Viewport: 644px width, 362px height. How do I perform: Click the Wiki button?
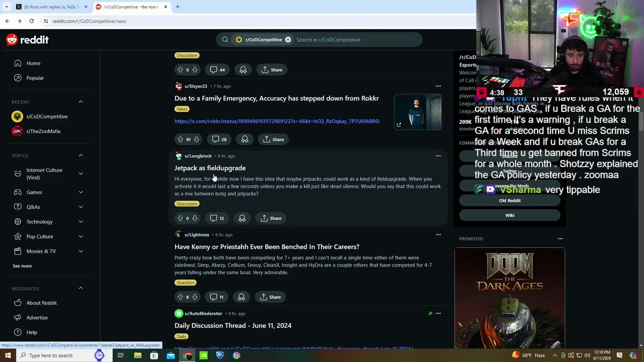click(509, 215)
